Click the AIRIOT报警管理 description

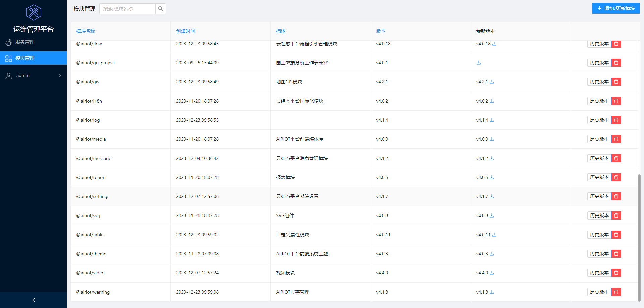point(293,292)
